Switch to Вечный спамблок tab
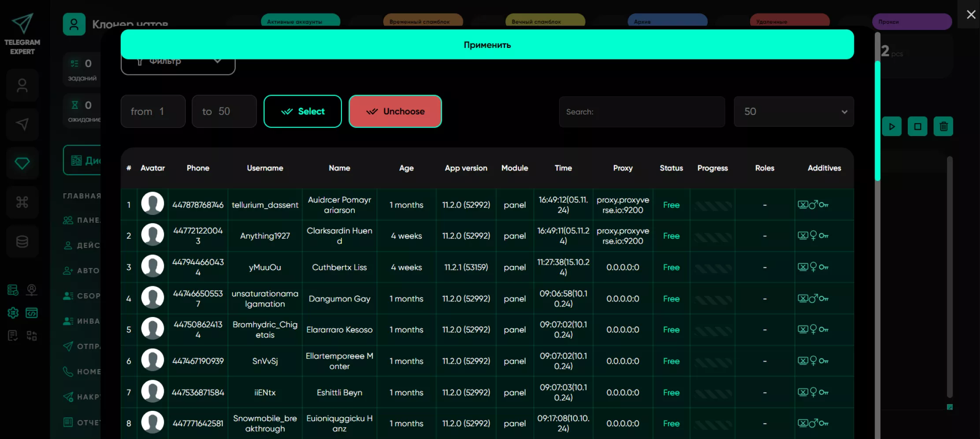The width and height of the screenshot is (980, 439). [545, 21]
